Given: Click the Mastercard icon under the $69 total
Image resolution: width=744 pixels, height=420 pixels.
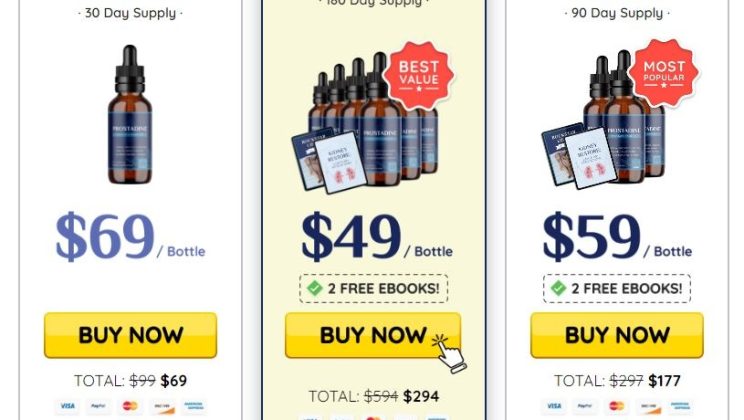Looking at the screenshot, I should [130, 406].
